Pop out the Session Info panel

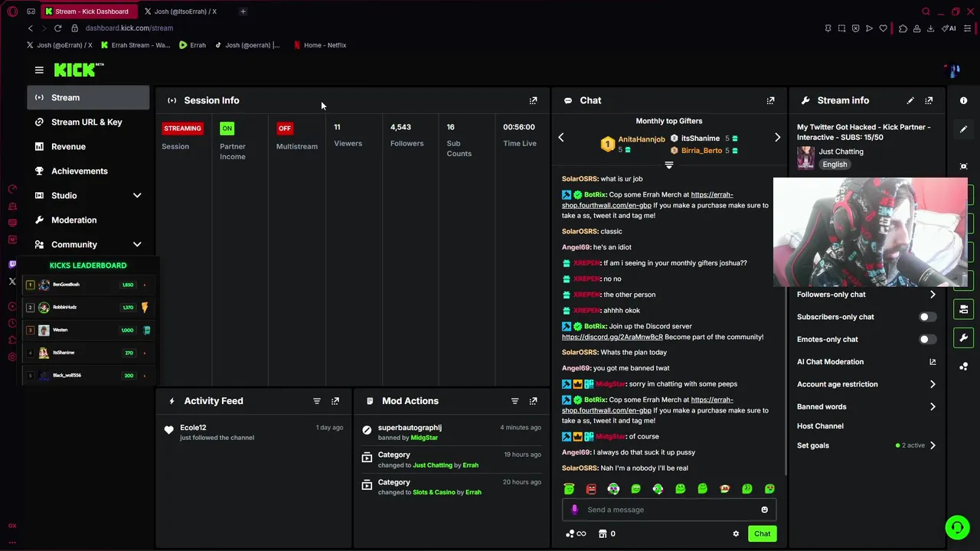[x=534, y=100]
